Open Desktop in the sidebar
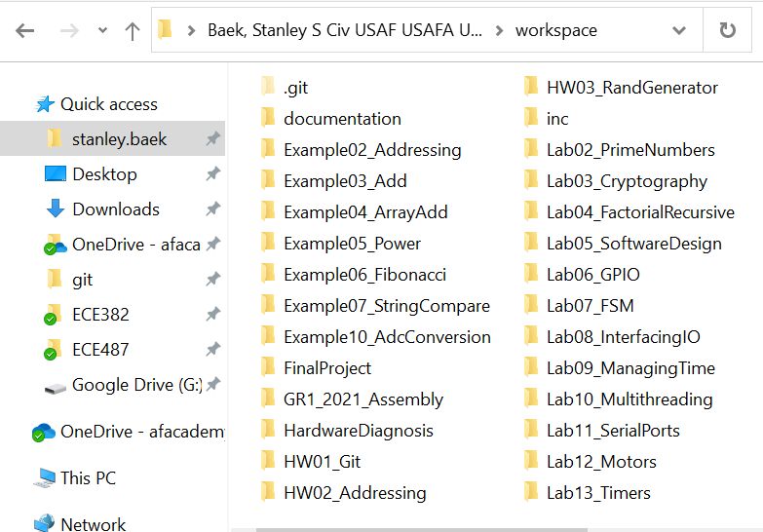763x532 pixels. click(x=104, y=174)
